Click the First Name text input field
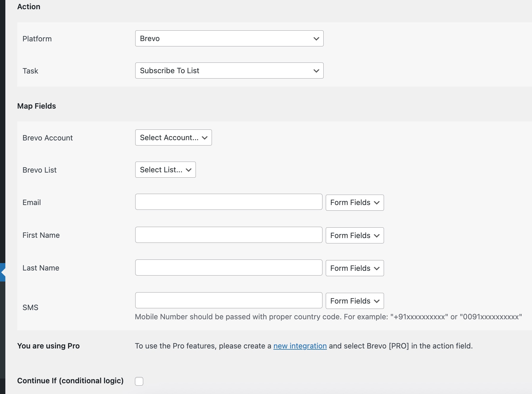 coord(229,235)
